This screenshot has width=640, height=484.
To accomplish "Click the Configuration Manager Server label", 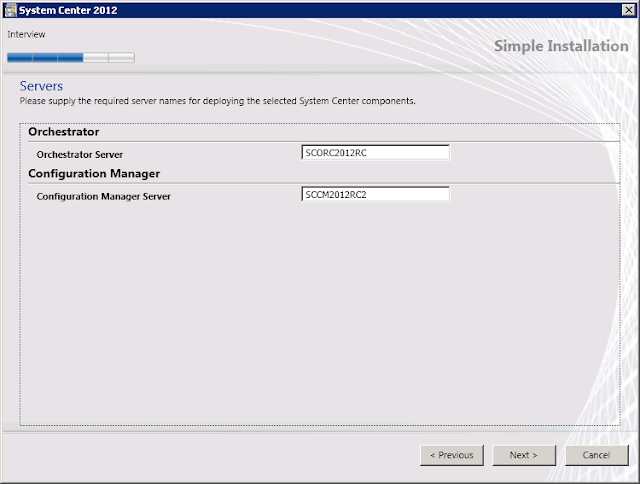I will [104, 197].
